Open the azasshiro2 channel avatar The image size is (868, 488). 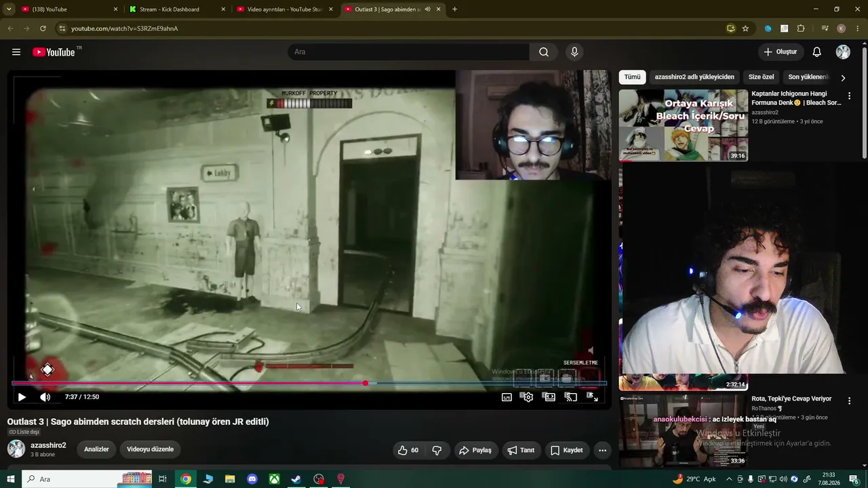[16, 449]
